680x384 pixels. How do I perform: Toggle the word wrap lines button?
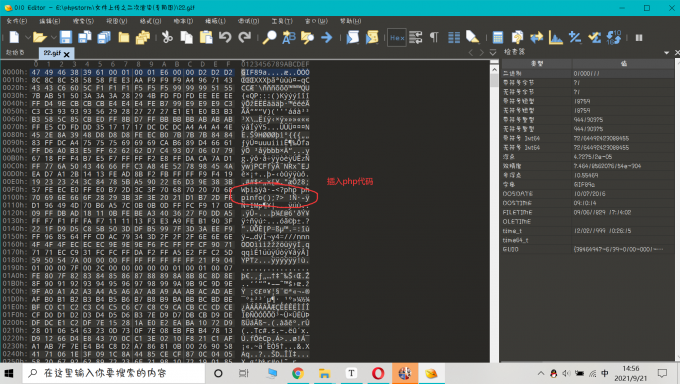point(415,37)
